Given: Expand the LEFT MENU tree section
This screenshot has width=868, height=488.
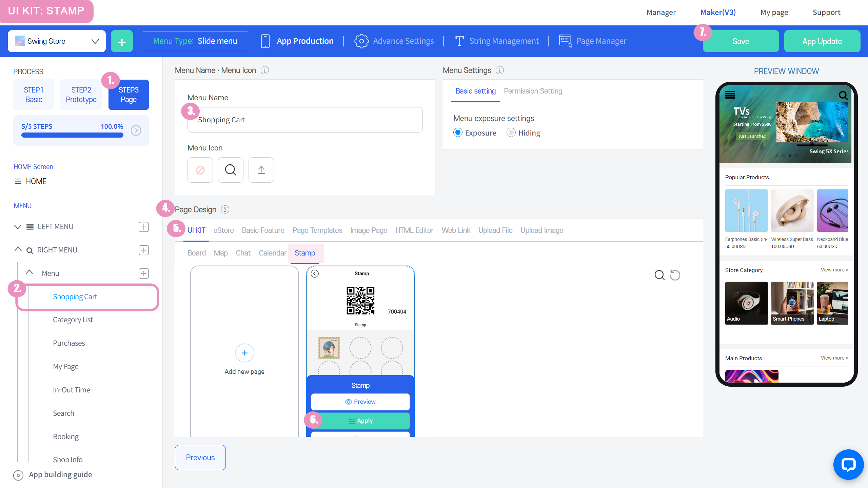Looking at the screenshot, I should [x=18, y=227].
